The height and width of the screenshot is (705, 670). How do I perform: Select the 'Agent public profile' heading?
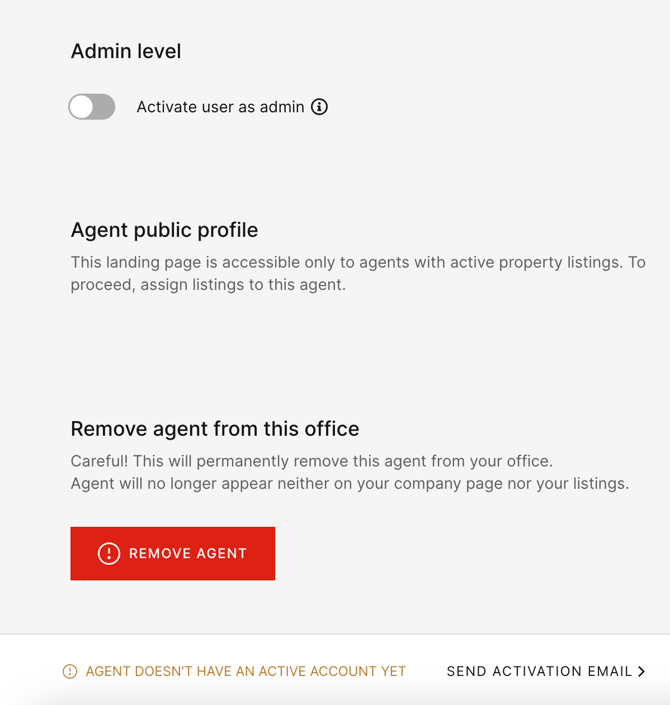click(164, 230)
